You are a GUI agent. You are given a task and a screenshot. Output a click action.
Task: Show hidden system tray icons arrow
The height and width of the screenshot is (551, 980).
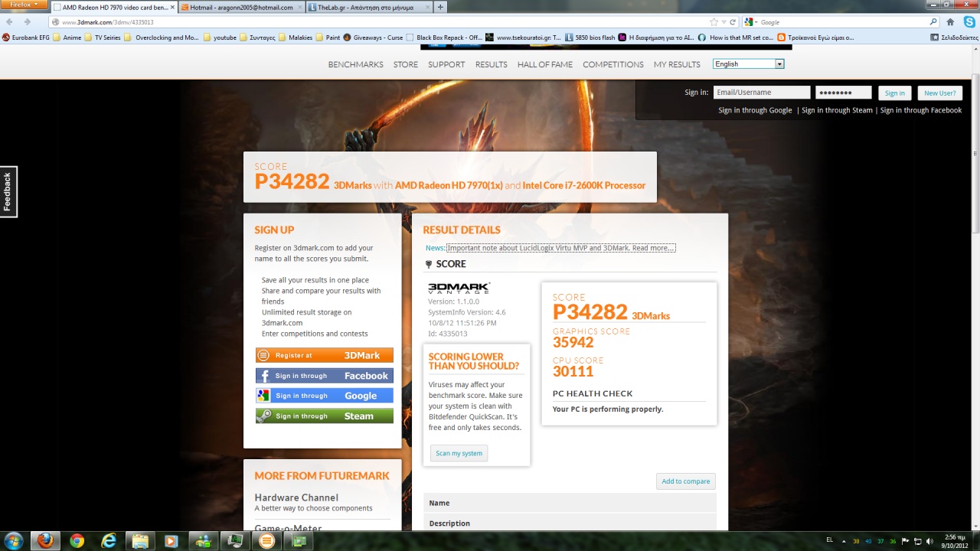843,541
